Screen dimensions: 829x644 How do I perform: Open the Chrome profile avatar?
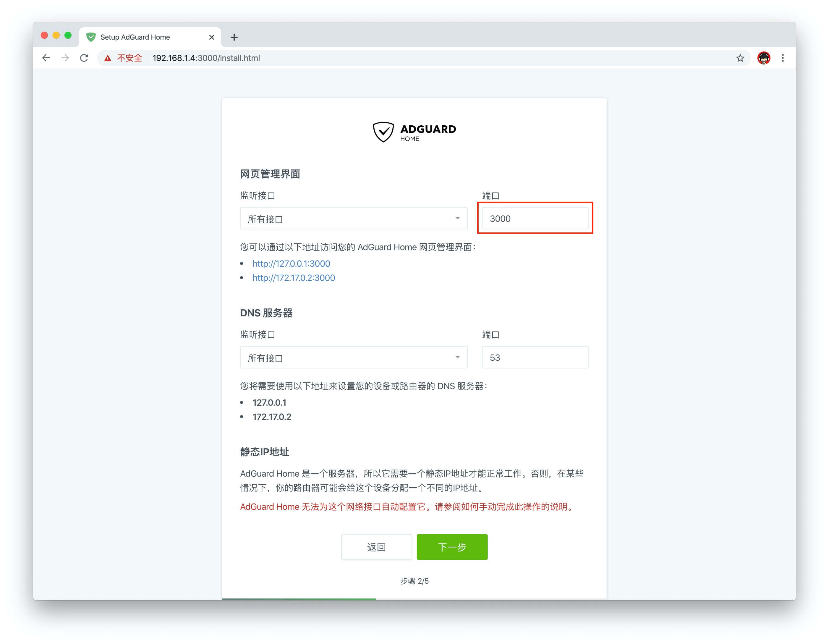[x=763, y=58]
